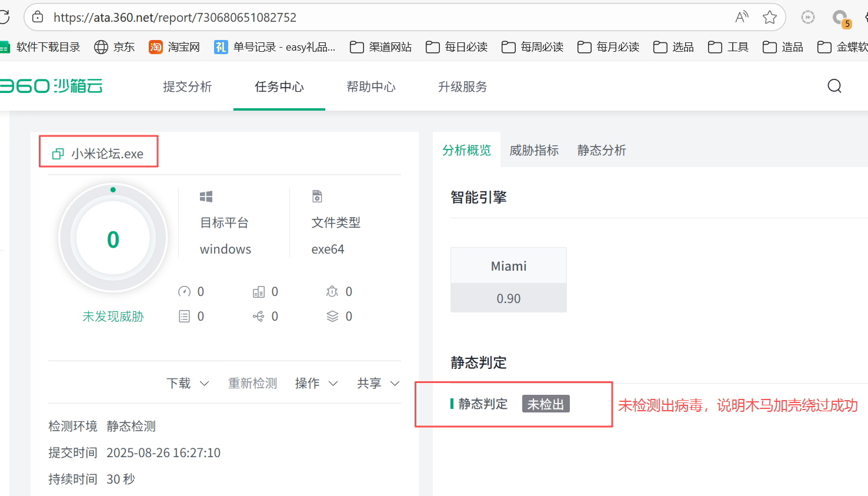Click the layers stack icon with count 0
The image size is (868, 496).
tap(332, 317)
